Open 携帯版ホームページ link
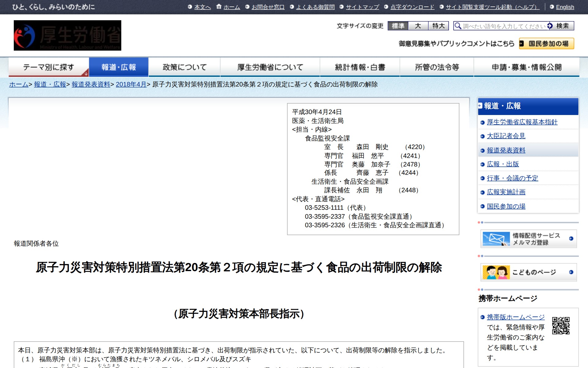Screen dimensions: 588x368 point(515,317)
